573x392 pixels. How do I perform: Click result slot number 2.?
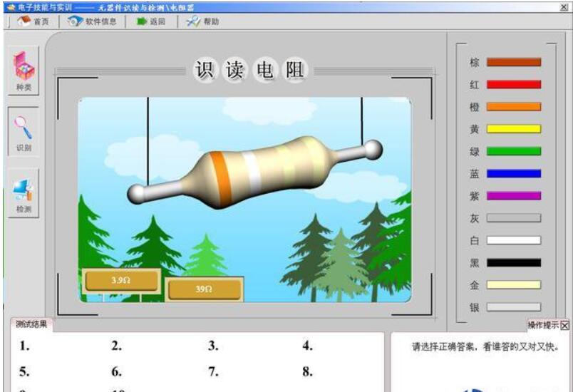pos(117,346)
